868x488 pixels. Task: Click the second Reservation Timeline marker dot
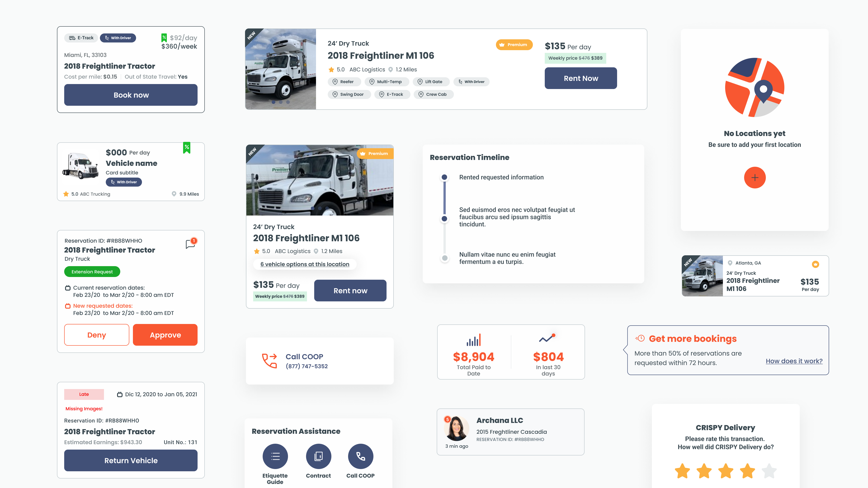coord(444,219)
